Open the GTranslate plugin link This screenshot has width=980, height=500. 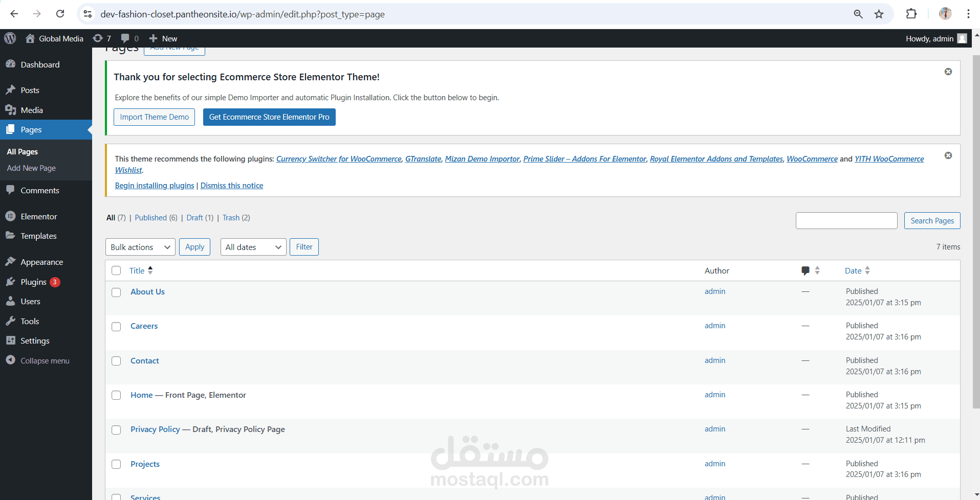click(423, 158)
